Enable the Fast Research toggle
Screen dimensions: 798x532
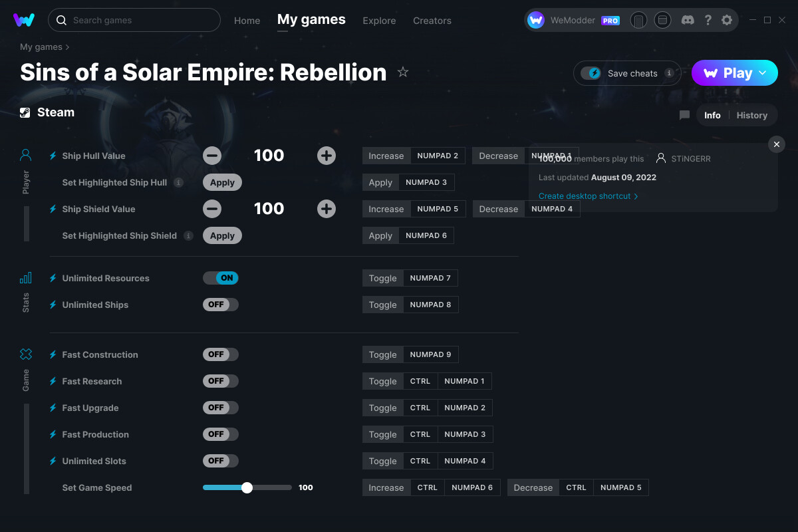pos(220,381)
